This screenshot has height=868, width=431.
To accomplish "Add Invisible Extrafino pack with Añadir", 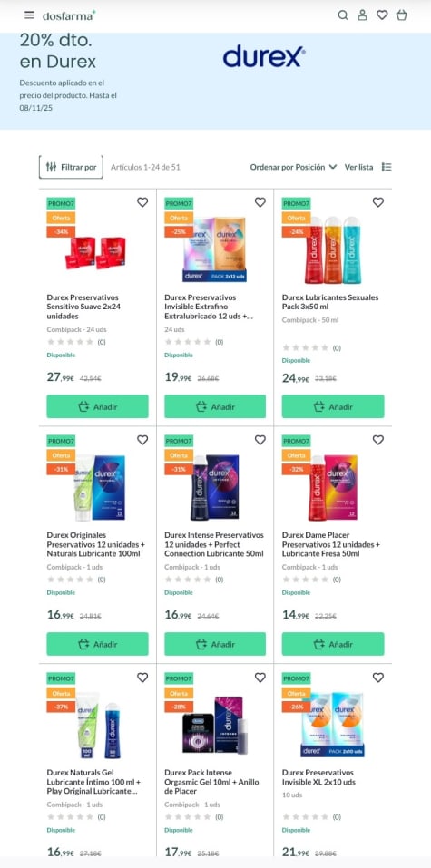I will coord(215,407).
